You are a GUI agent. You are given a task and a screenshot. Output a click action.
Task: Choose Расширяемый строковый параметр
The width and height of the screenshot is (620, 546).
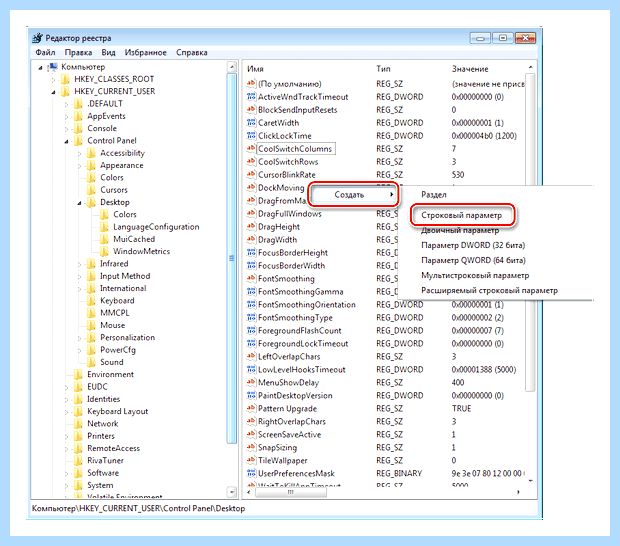[x=490, y=291]
